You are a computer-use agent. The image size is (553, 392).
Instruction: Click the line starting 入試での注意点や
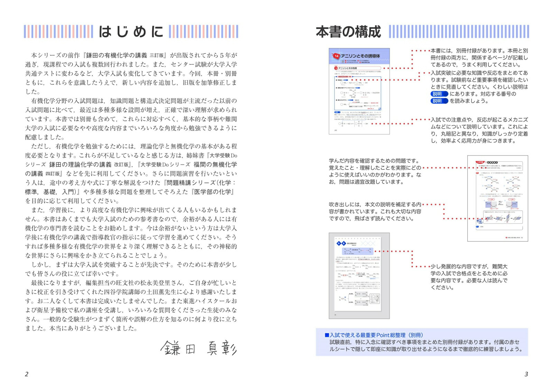479,120
